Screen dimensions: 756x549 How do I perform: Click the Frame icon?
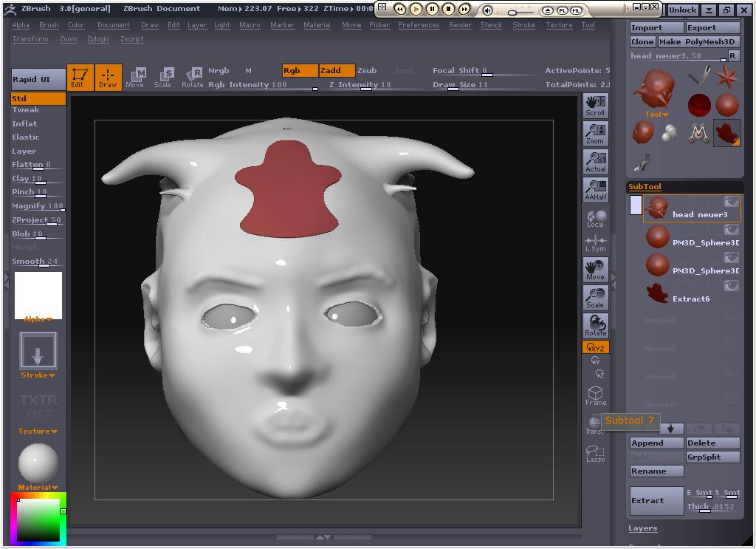point(595,395)
